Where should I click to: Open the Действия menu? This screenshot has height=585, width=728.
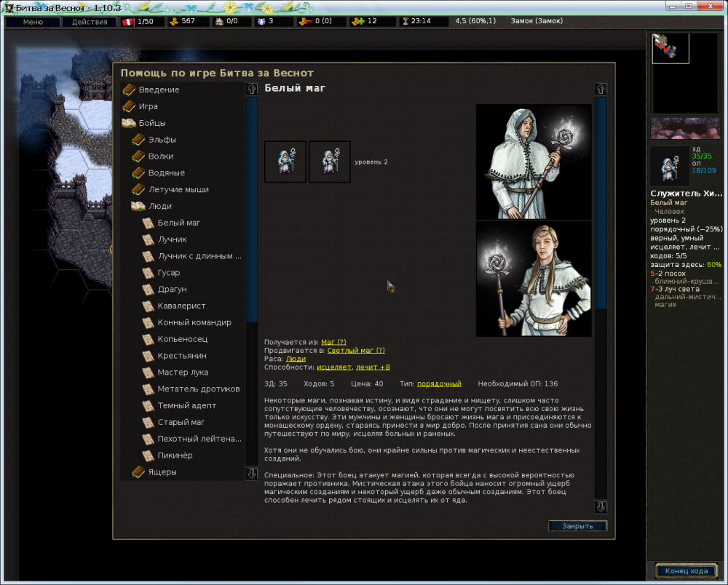(89, 22)
